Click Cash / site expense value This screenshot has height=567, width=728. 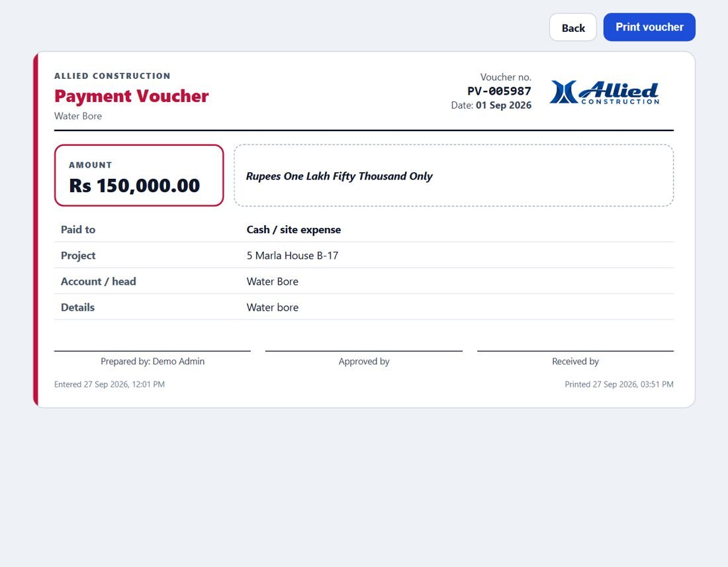pyautogui.click(x=293, y=230)
